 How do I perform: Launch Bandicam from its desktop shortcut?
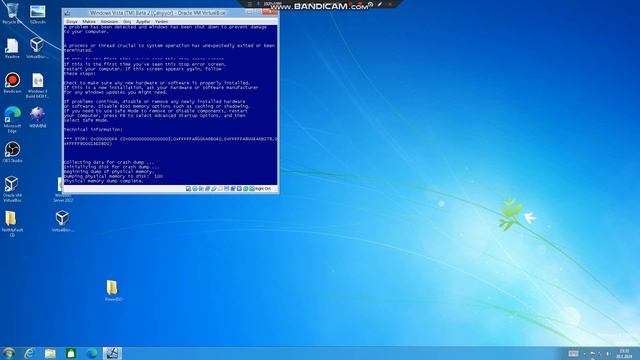pyautogui.click(x=12, y=83)
